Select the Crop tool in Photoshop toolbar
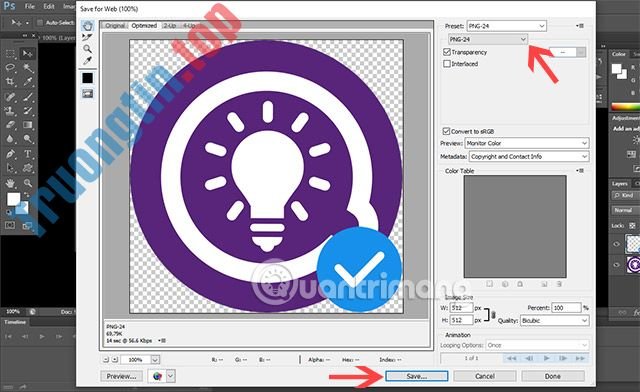 click(10, 82)
